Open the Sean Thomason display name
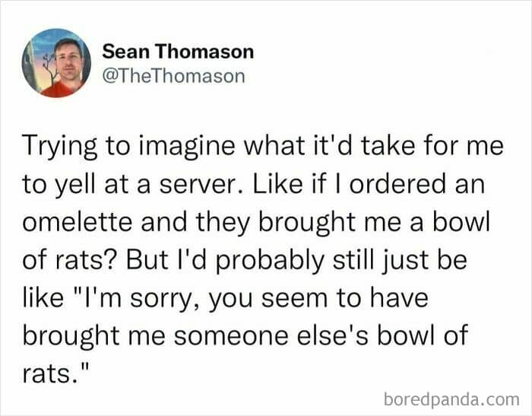 pos(177,52)
